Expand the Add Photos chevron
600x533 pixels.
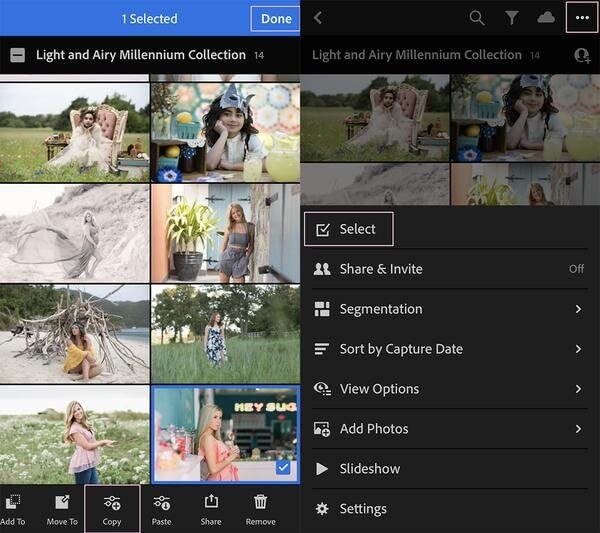coord(579,429)
